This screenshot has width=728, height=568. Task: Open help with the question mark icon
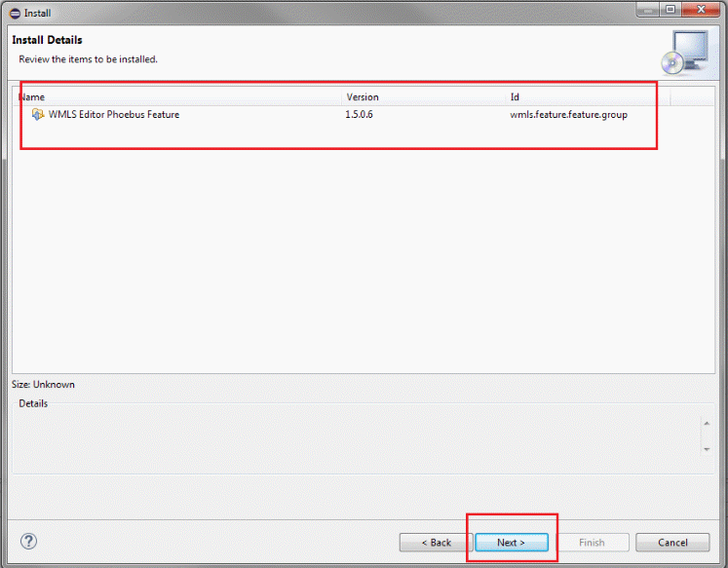pyautogui.click(x=28, y=542)
